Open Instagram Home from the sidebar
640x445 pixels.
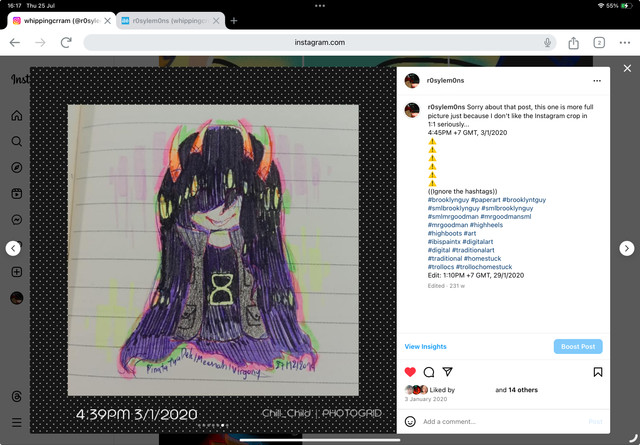17,116
